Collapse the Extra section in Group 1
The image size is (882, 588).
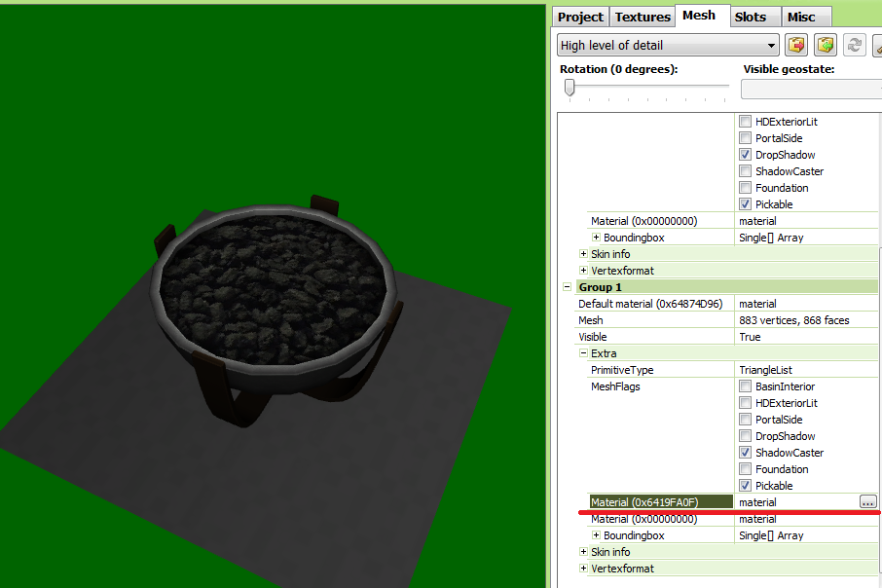tap(583, 353)
